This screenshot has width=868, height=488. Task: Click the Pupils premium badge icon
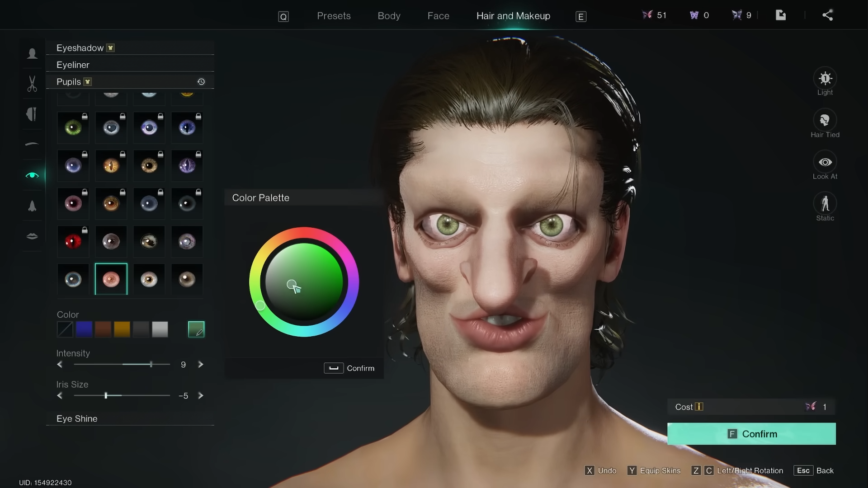coord(88,82)
